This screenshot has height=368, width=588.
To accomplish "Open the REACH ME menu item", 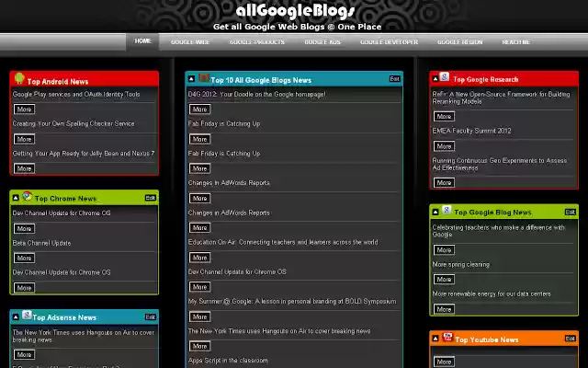I will (x=516, y=42).
